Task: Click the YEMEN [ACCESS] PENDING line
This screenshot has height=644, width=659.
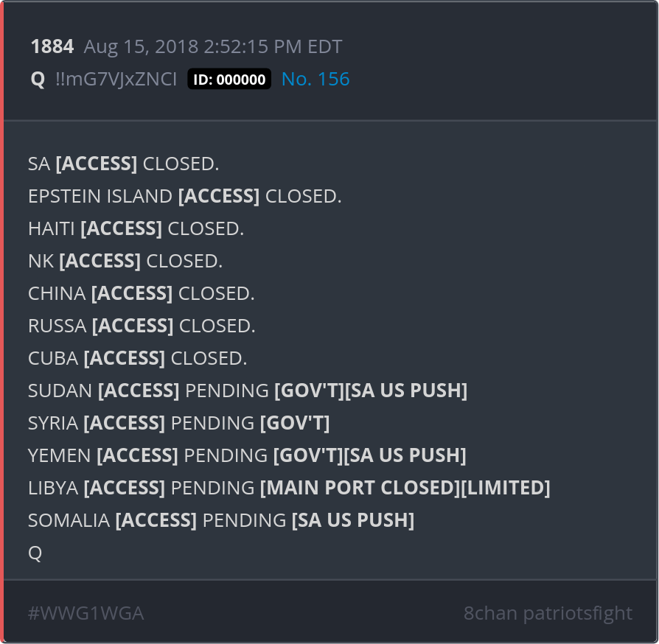Action: pos(247,455)
